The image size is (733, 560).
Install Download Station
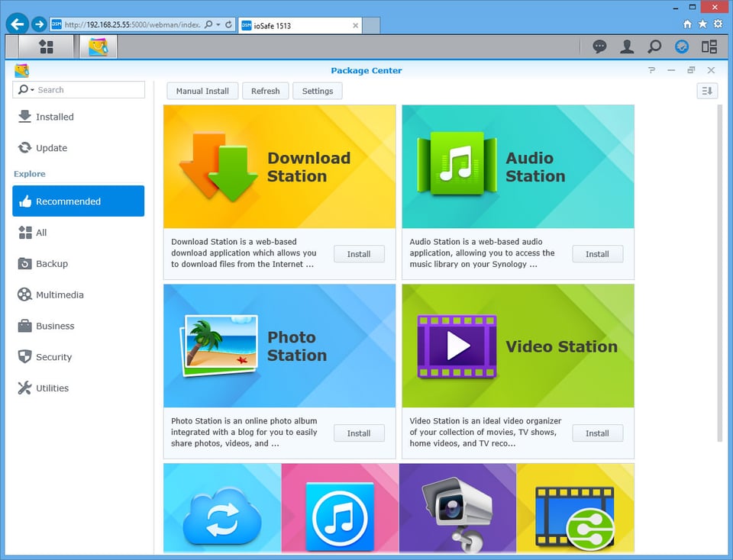pos(359,254)
